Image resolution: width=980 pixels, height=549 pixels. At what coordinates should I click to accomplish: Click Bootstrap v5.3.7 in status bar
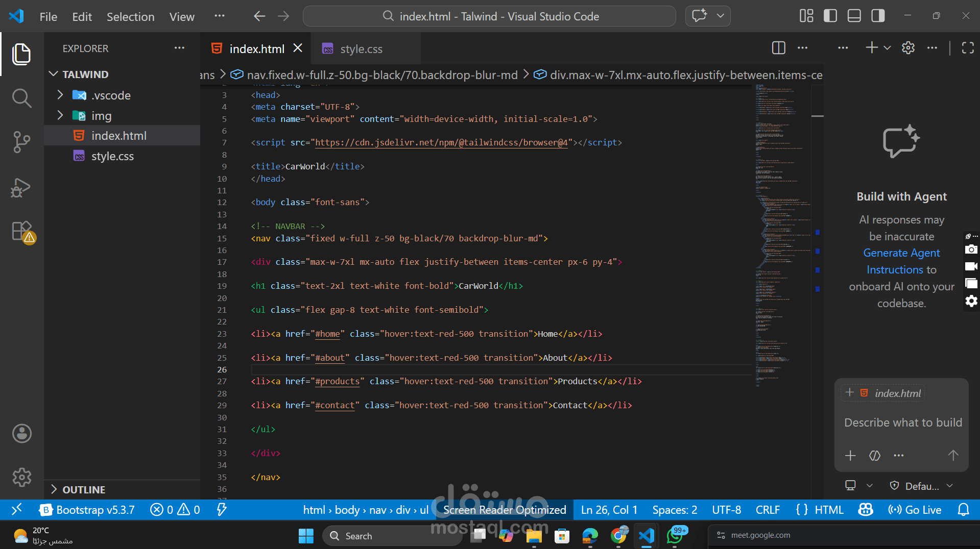[87, 510]
